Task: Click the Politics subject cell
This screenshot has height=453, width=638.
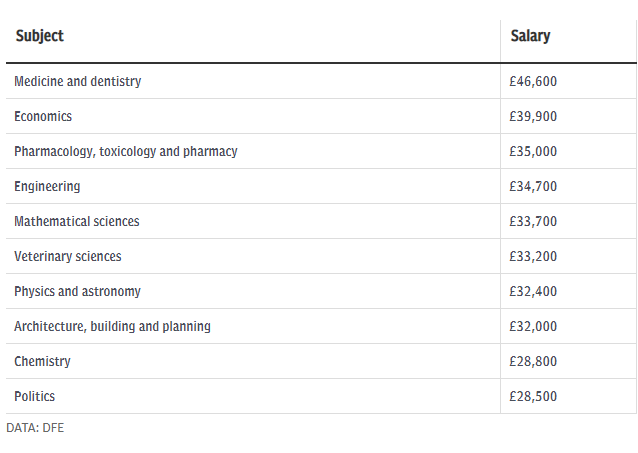Action: coord(35,396)
